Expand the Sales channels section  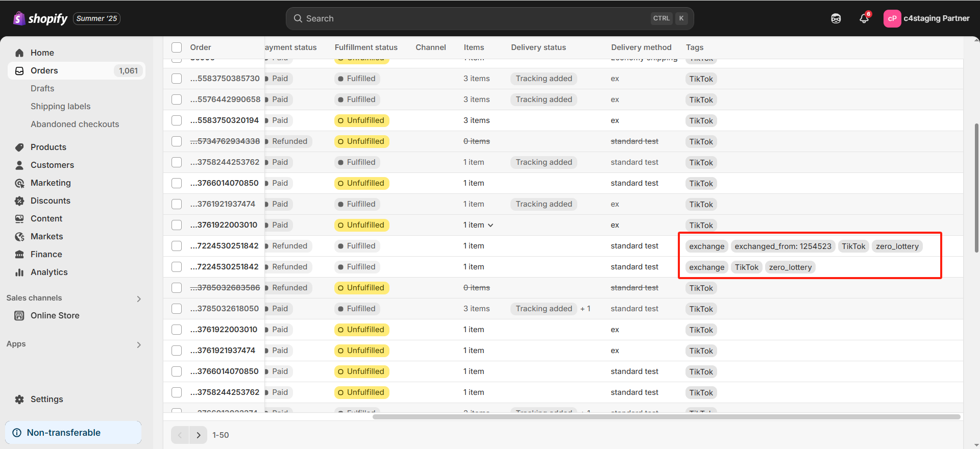point(139,298)
